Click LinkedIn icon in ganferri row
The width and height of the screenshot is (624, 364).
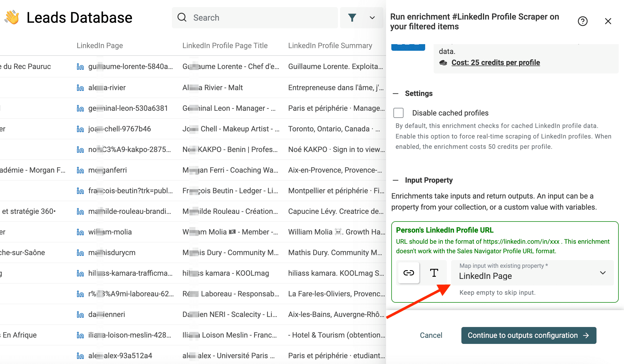coord(80,170)
